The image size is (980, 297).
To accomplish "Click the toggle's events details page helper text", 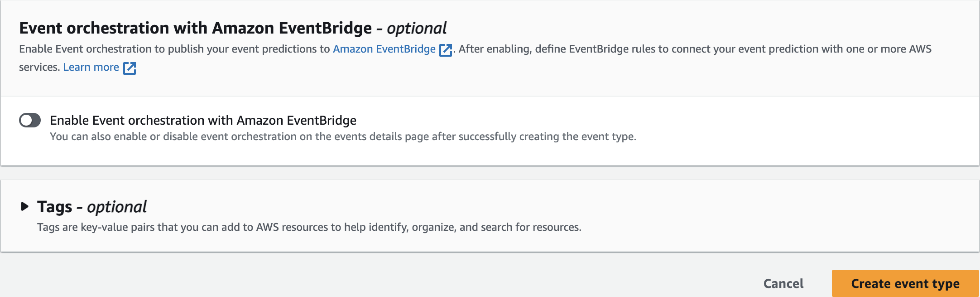I will [x=343, y=136].
